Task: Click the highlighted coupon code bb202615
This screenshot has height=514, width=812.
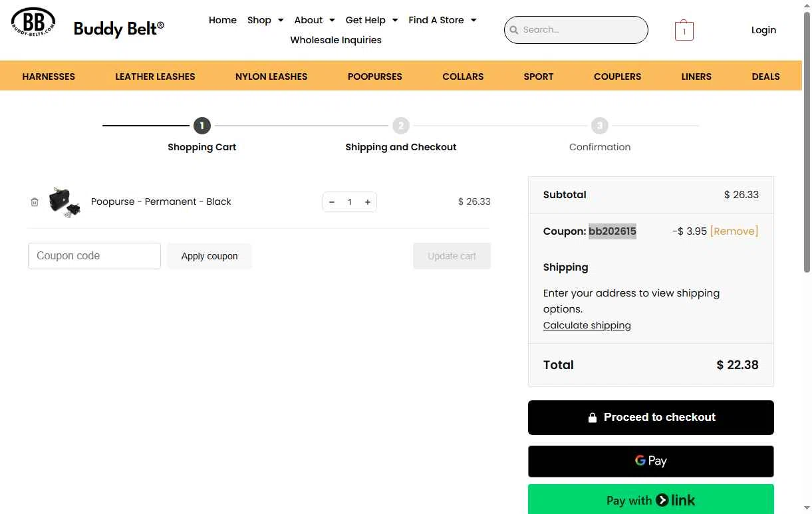Action: coord(612,231)
